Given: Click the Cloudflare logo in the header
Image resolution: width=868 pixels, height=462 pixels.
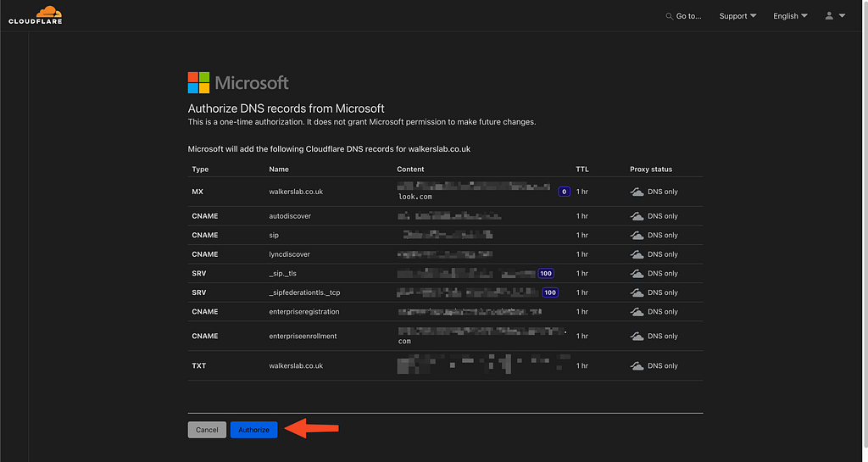Looking at the screenshot, I should point(35,15).
